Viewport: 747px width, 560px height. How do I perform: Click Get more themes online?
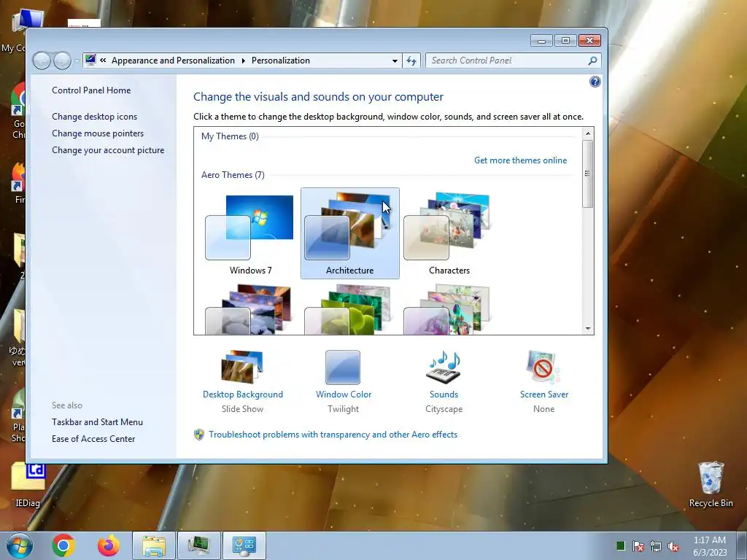(x=520, y=160)
